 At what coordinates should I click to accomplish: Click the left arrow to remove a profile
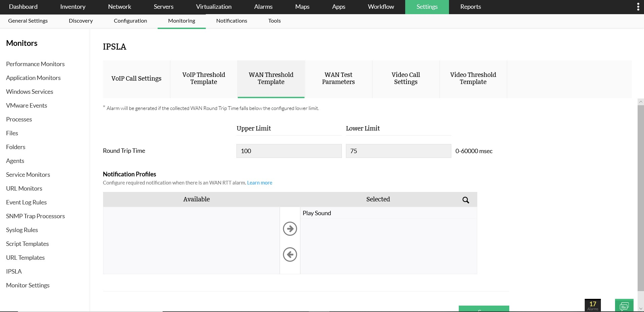pos(290,255)
